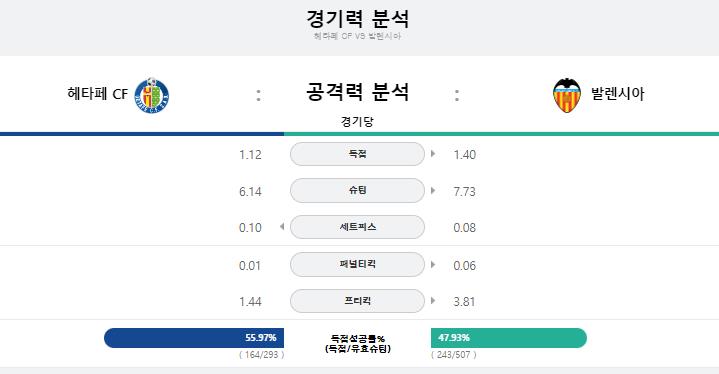719x374 pixels.
Task: Select the 페널티킥 stat button
Action: coord(357,264)
